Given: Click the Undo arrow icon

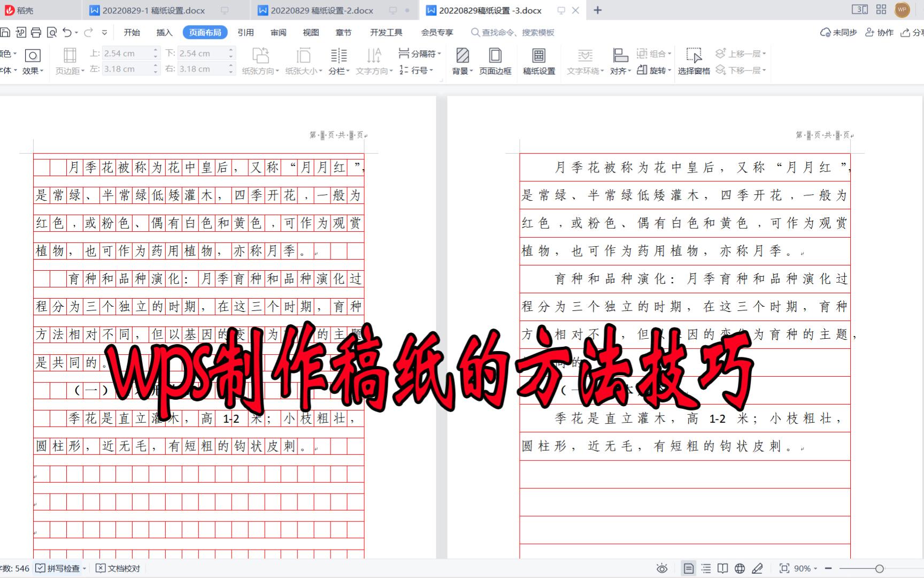Looking at the screenshot, I should point(67,33).
